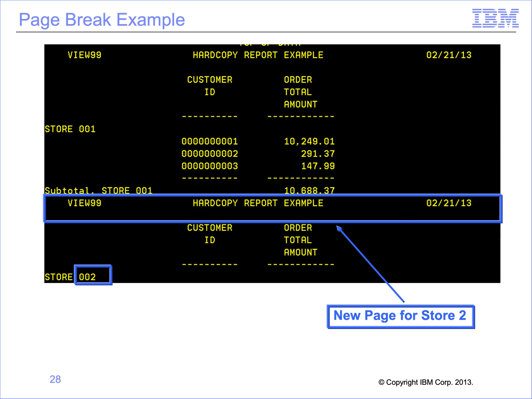Image resolution: width=532 pixels, height=399 pixels.
Task: Click the first-page 'TOTAL' heading word
Action: (x=298, y=92)
